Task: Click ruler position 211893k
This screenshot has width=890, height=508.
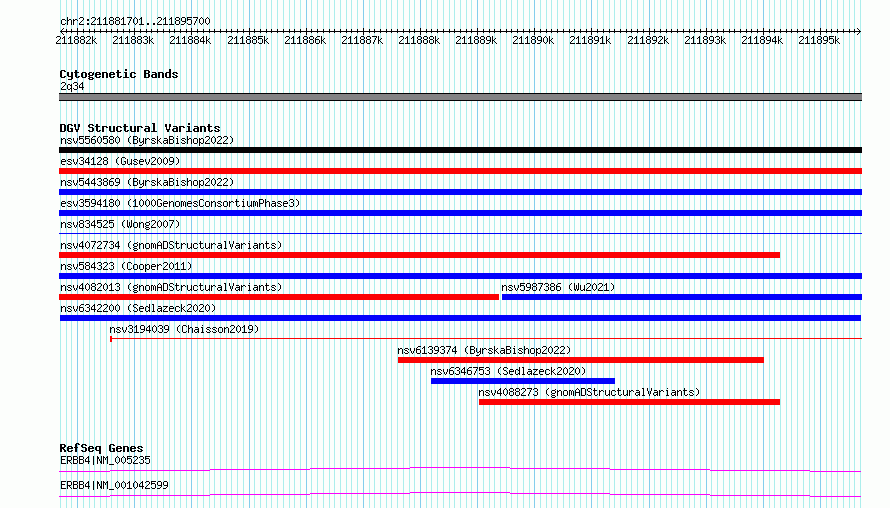Action: [706, 40]
